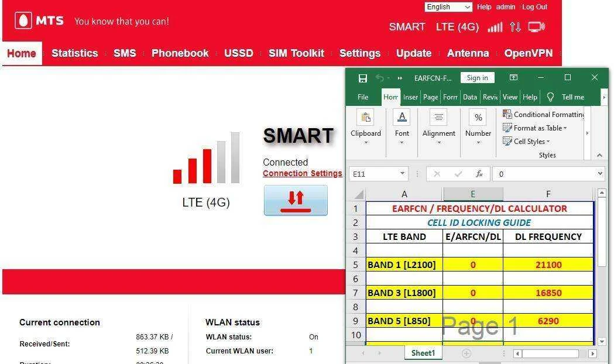The width and height of the screenshot is (614, 364).
Task: Open the Antenna tab
Action: (468, 53)
